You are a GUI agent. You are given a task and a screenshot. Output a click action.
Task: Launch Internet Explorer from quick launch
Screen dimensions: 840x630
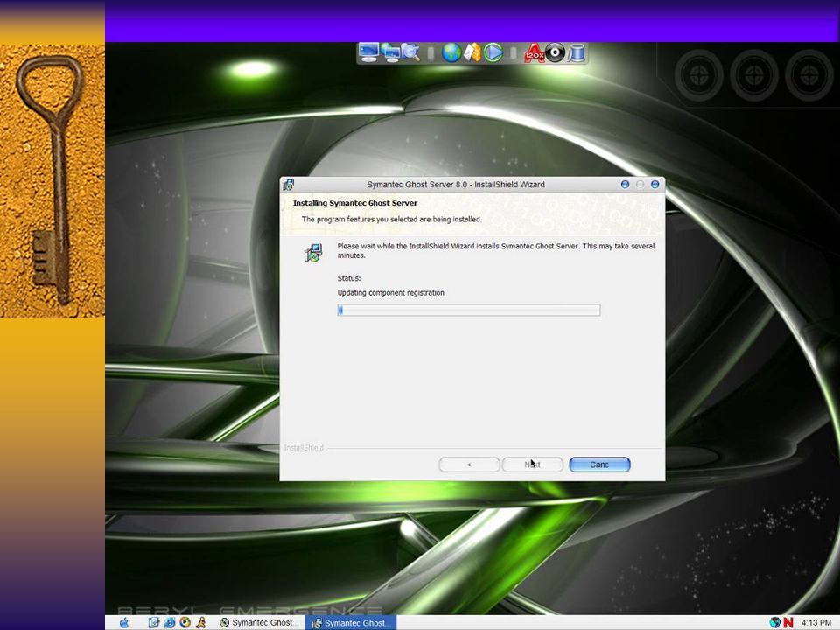click(x=170, y=622)
